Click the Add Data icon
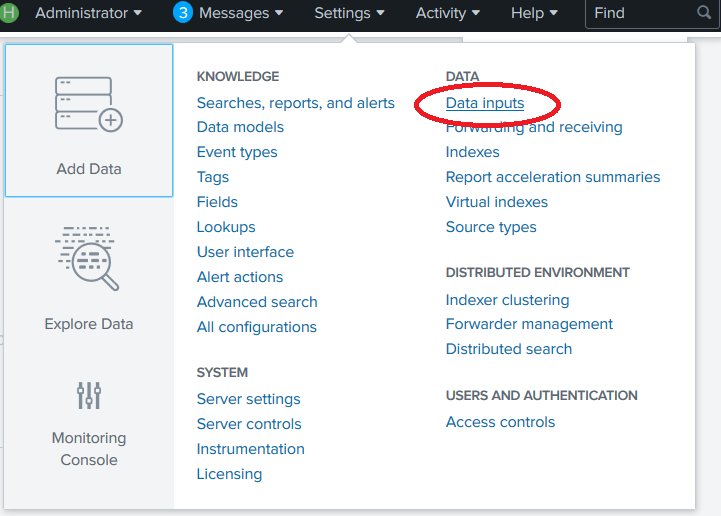The image size is (721, 516). (x=88, y=104)
